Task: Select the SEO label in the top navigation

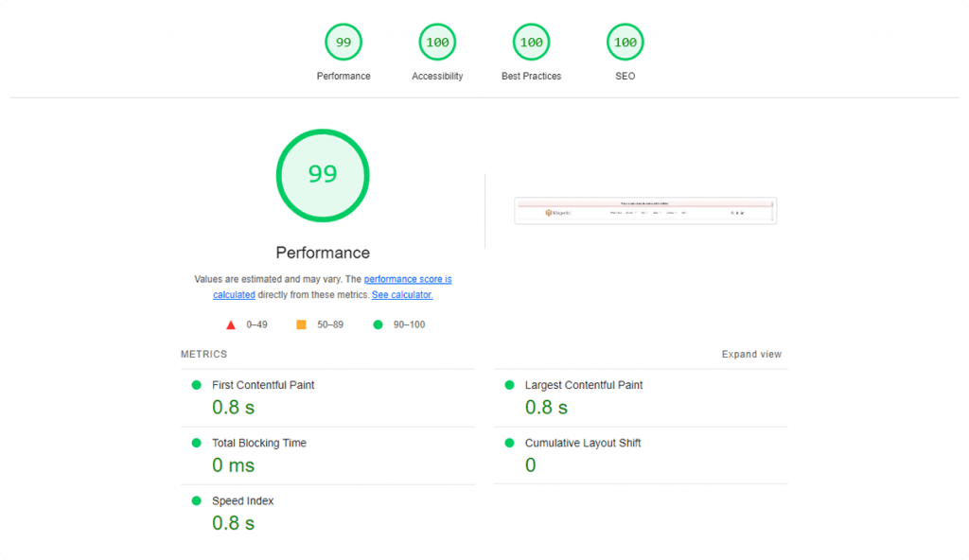Action: [x=625, y=76]
